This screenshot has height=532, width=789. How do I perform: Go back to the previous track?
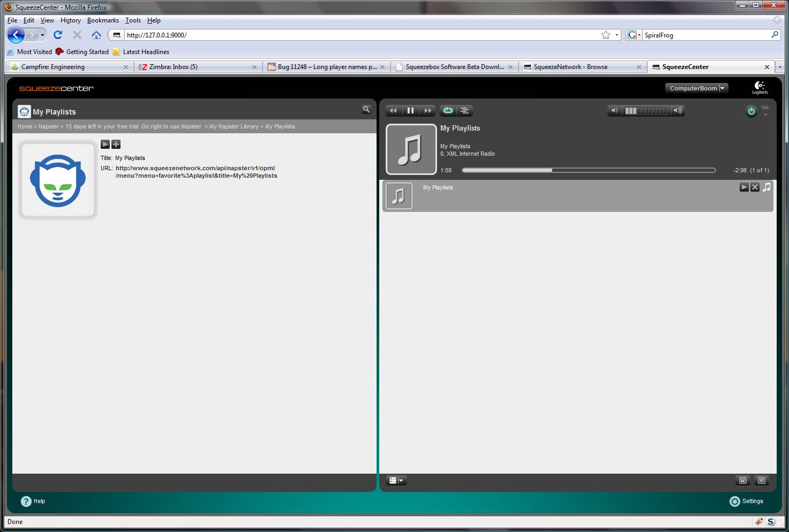(394, 111)
